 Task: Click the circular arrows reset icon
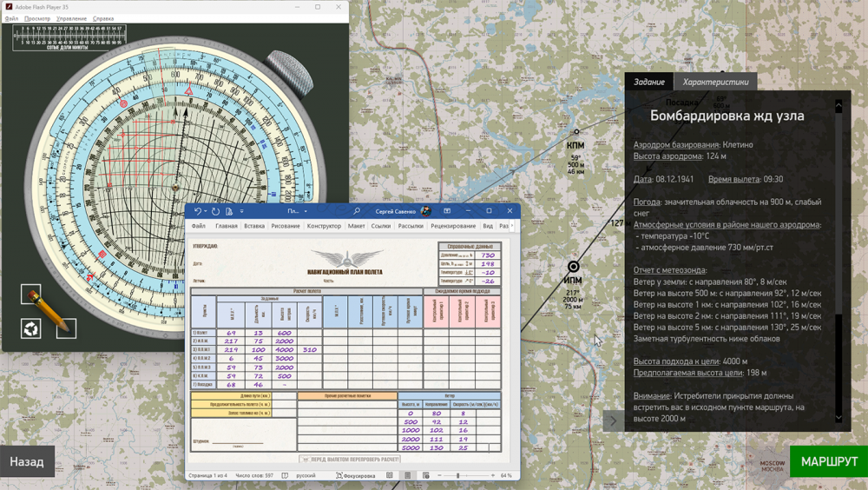point(31,328)
